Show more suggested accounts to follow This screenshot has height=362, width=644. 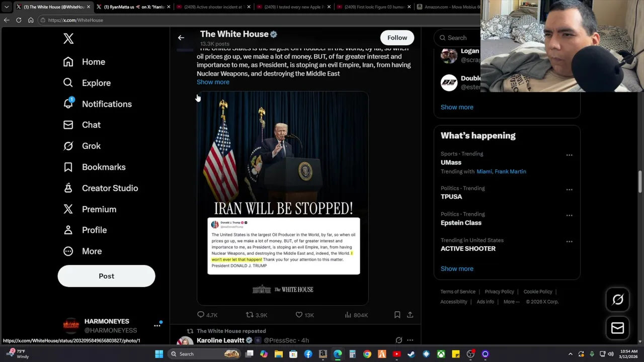(x=457, y=107)
